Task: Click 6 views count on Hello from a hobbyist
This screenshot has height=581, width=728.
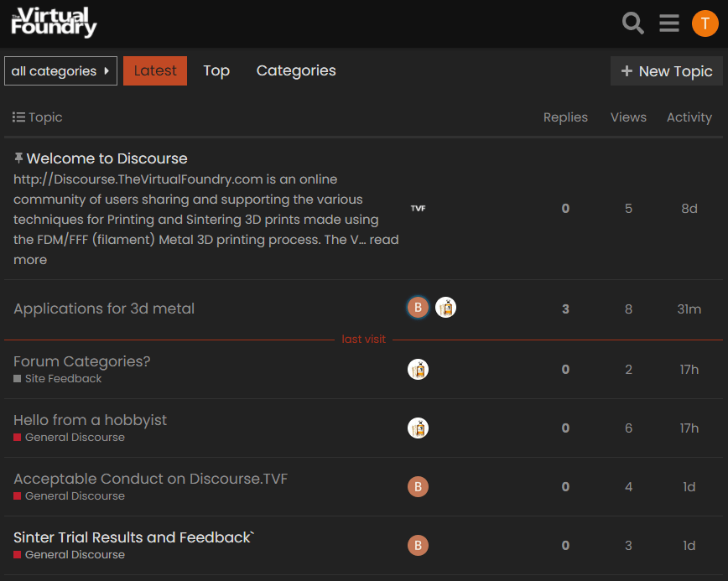Action: pyautogui.click(x=628, y=428)
